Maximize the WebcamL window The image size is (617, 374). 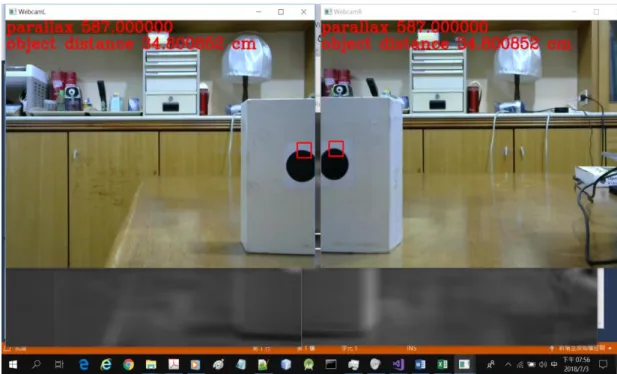(x=281, y=12)
